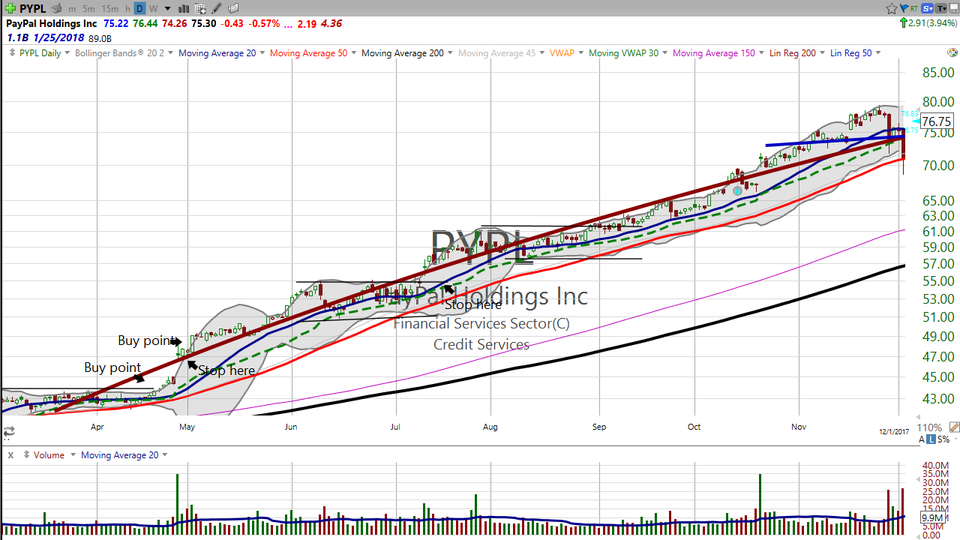Switch to the 5m timeframe
The height and width of the screenshot is (540, 960).
click(89, 9)
